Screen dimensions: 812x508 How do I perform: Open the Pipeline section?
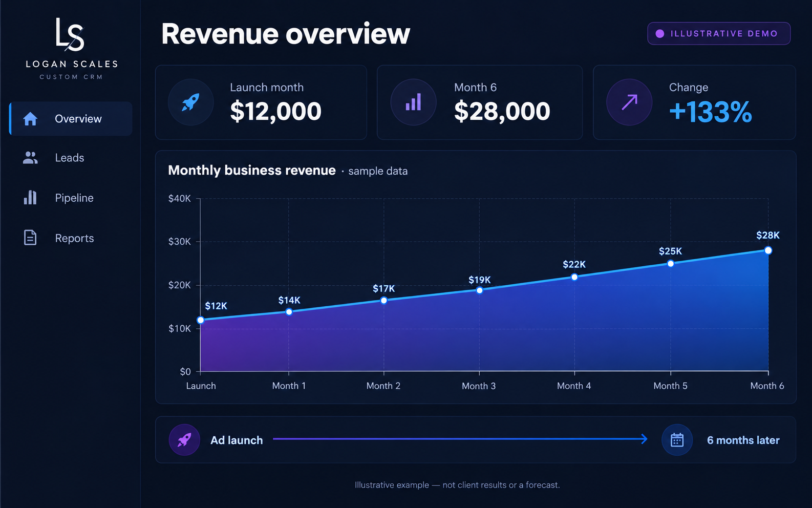click(71, 198)
